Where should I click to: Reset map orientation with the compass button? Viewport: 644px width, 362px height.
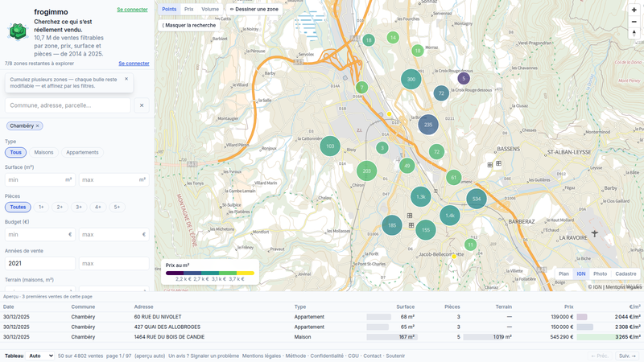pyautogui.click(x=634, y=33)
